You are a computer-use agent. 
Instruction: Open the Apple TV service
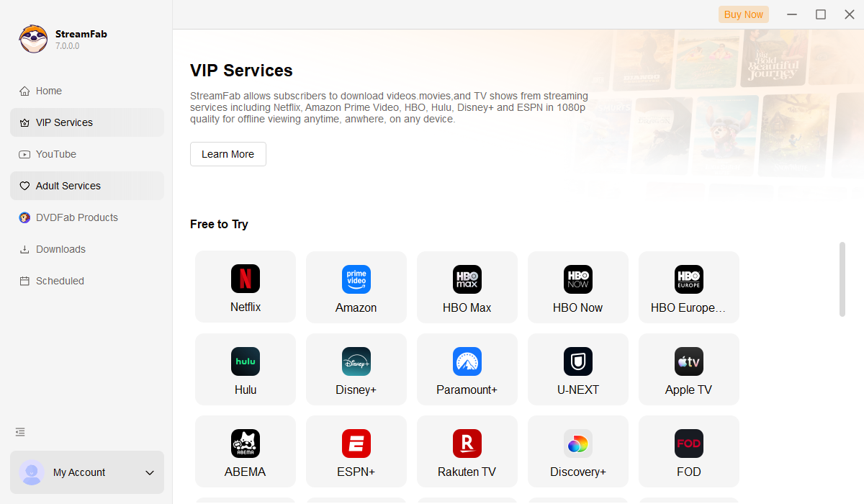point(689,369)
